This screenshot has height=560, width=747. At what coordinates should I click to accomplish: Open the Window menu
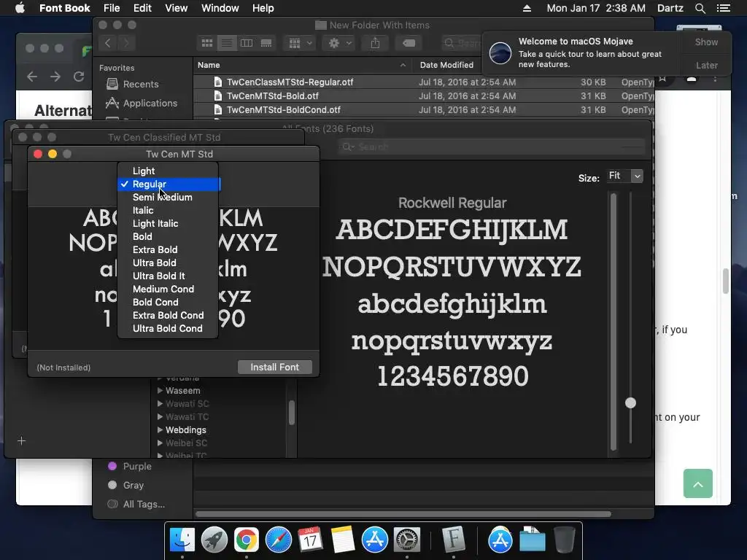(220, 8)
